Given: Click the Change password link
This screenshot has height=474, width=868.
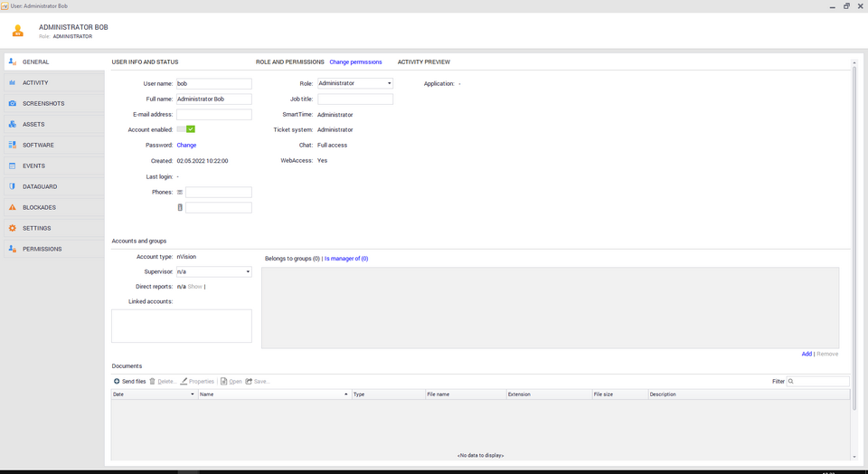Looking at the screenshot, I should coord(186,145).
